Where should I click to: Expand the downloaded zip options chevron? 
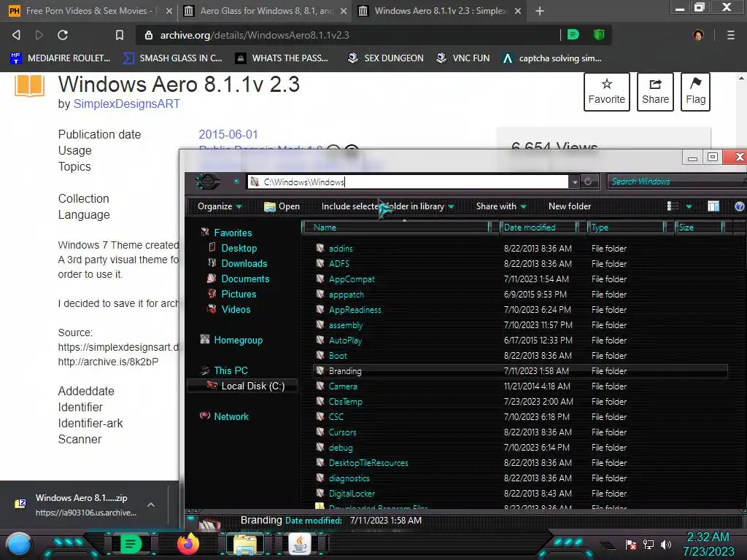pyautogui.click(x=150, y=505)
